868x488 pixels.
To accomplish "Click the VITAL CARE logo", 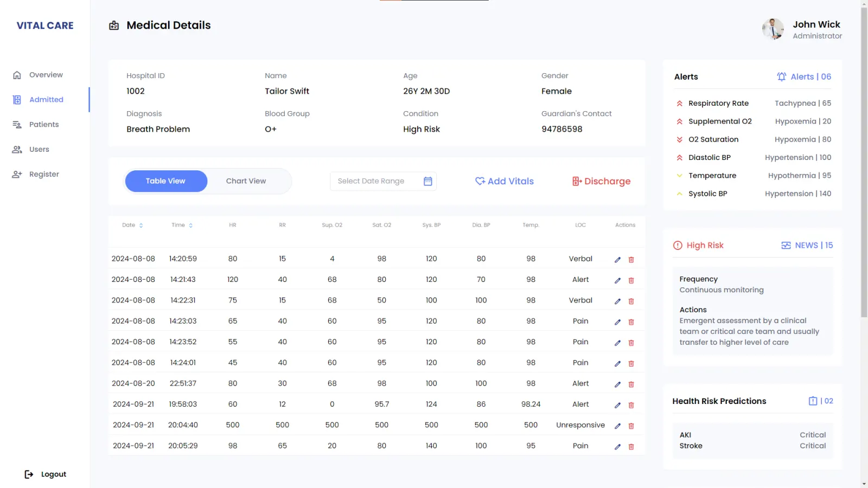I will pyautogui.click(x=45, y=25).
